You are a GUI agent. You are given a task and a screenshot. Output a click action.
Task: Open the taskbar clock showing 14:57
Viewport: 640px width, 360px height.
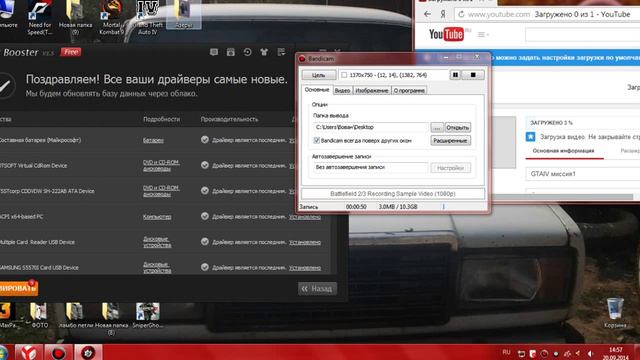pyautogui.click(x=616, y=353)
